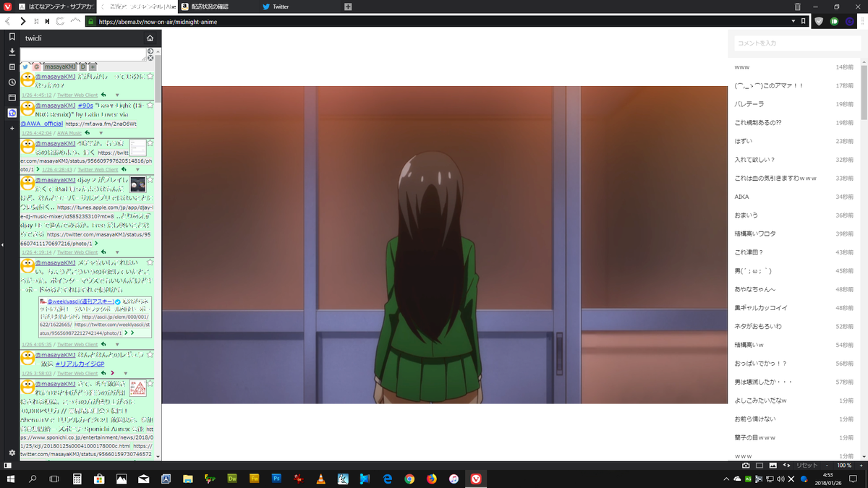
Task: Open the #90s hashtag link
Action: tap(85, 105)
